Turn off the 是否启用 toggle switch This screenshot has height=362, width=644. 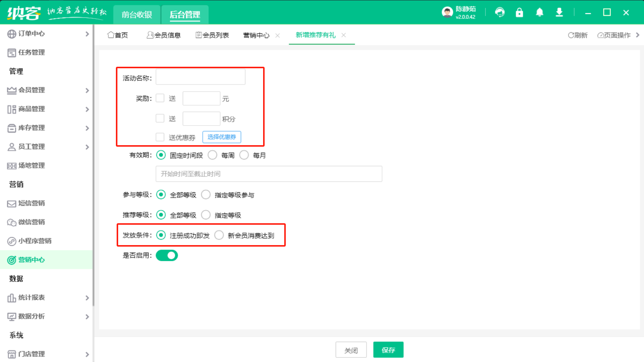pos(167,255)
